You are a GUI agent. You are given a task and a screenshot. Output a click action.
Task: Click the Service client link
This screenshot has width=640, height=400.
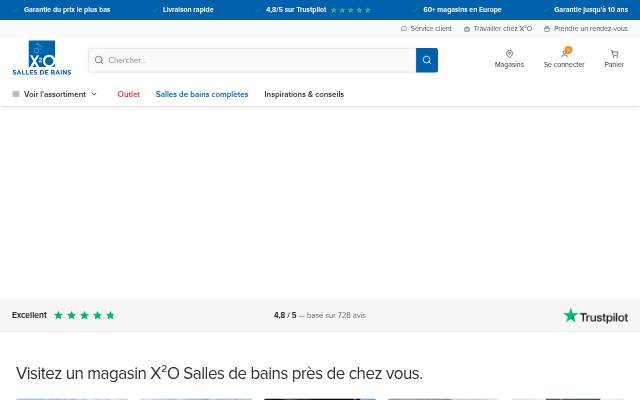(x=431, y=29)
